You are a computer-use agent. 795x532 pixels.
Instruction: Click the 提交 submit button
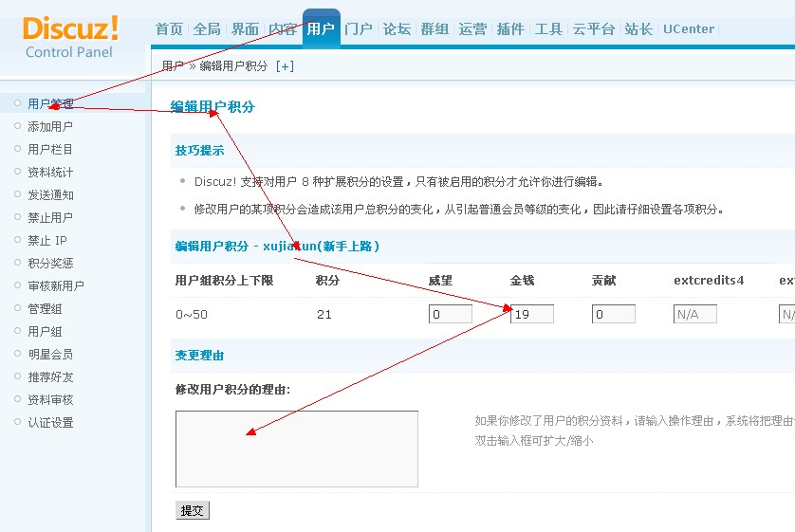[193, 510]
